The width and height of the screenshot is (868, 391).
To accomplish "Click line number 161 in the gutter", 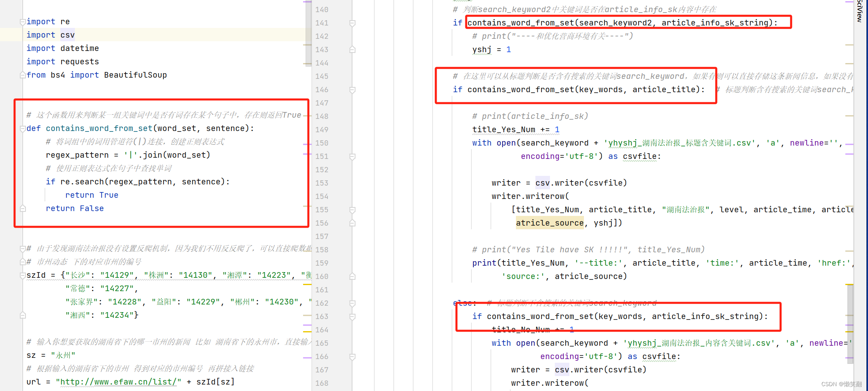I will click(x=322, y=290).
